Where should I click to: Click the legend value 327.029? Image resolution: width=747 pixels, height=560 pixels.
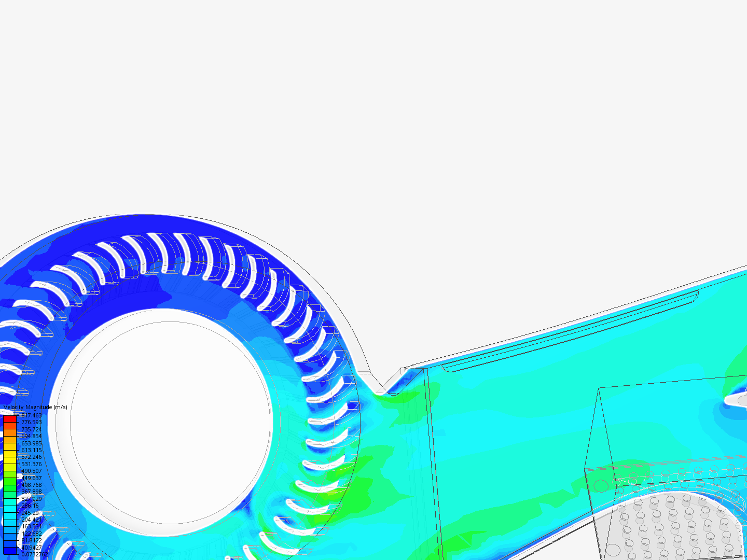tap(31, 499)
